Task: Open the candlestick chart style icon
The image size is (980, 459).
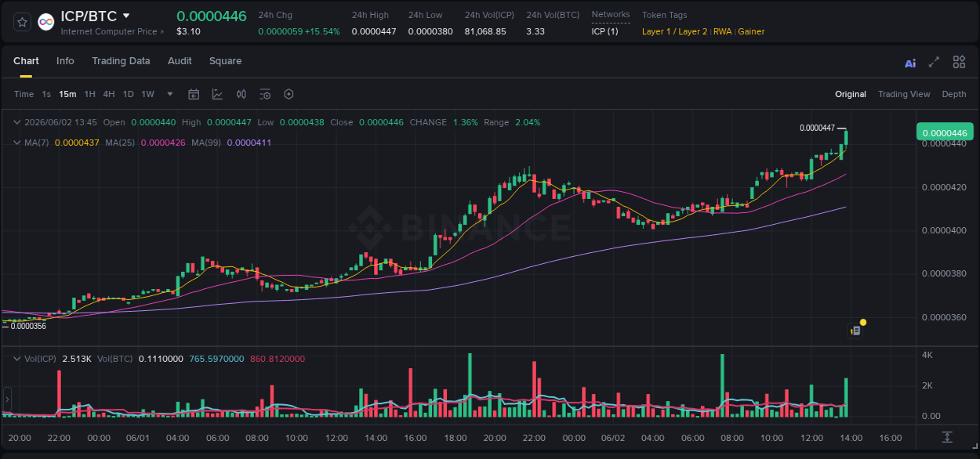Action: pos(241,94)
